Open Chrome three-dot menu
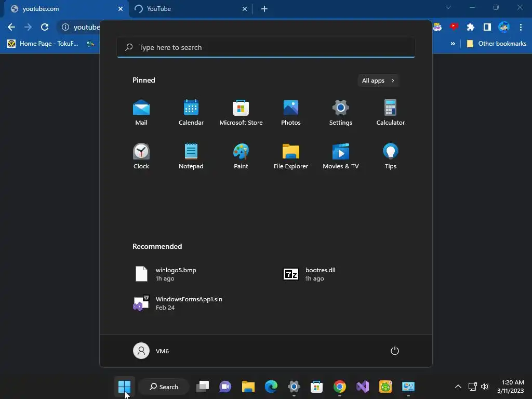This screenshot has width=532, height=399. pos(521,27)
